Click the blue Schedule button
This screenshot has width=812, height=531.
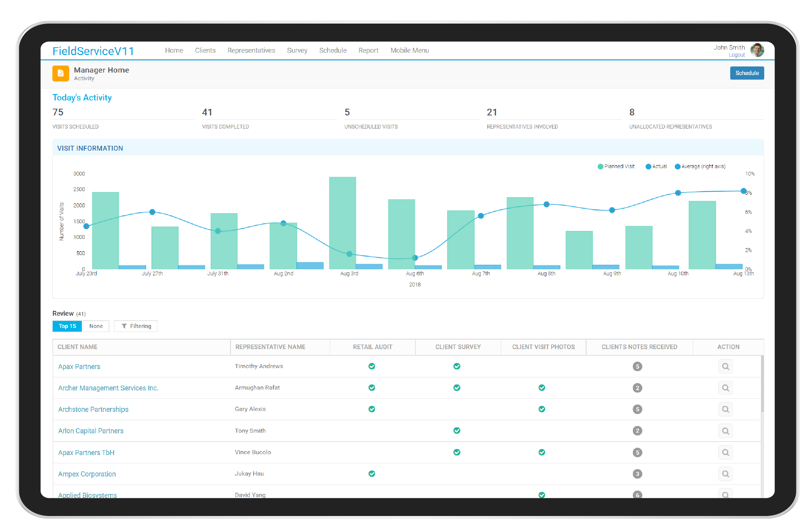pos(747,73)
